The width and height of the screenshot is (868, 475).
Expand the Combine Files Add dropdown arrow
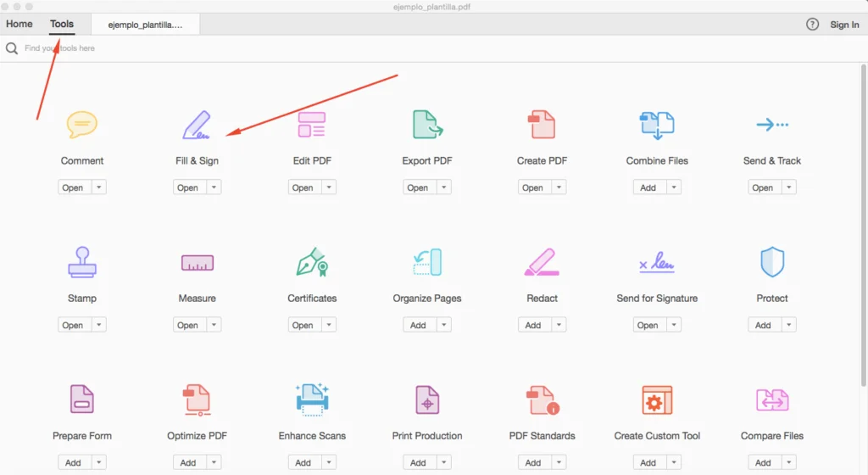tap(673, 187)
